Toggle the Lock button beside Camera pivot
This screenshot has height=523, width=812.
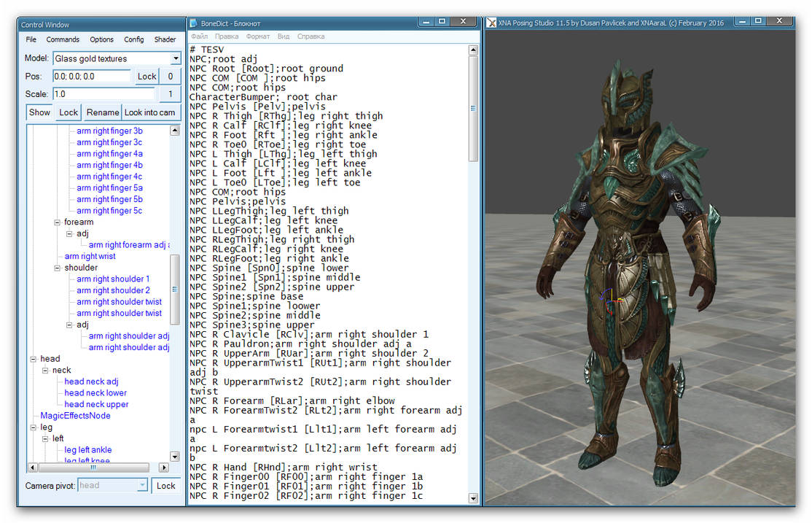click(x=166, y=486)
